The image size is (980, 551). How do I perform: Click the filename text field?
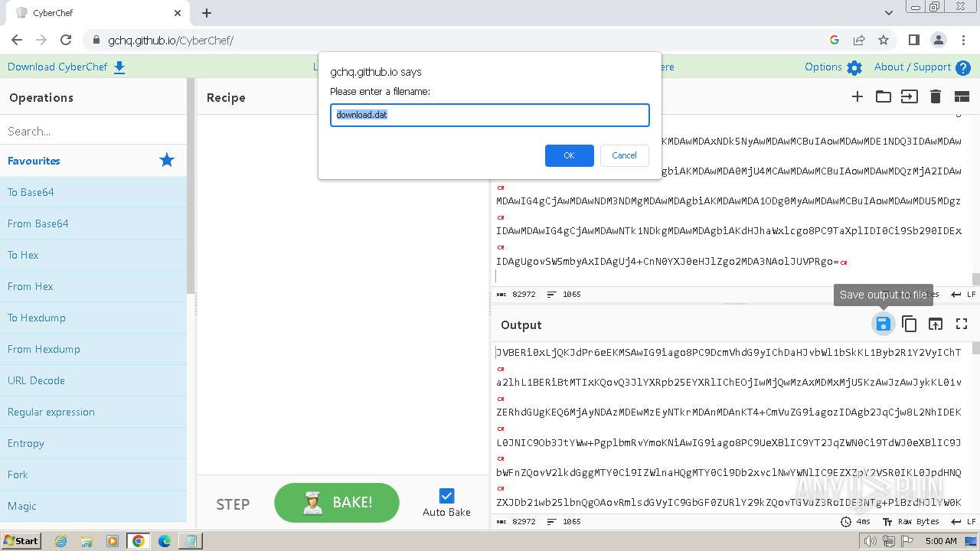[490, 115]
